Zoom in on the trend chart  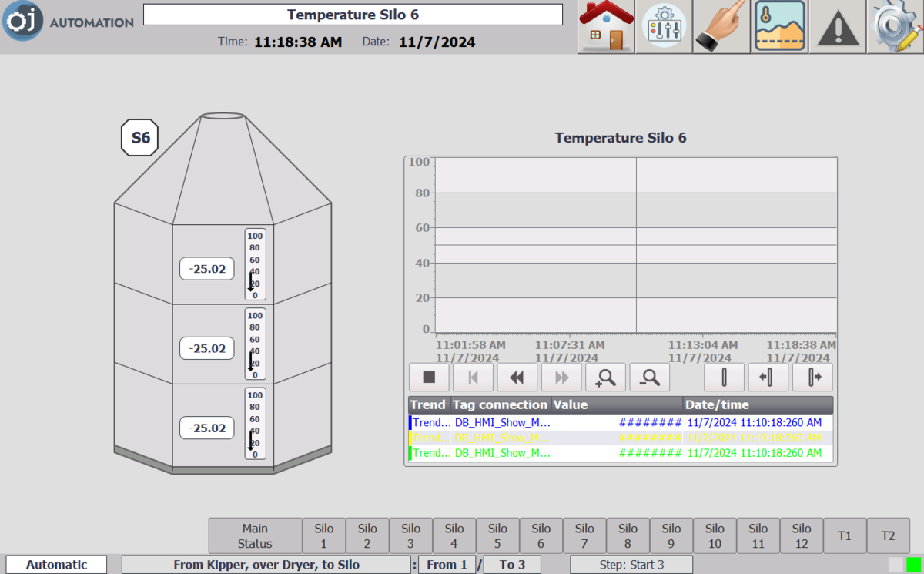point(605,378)
